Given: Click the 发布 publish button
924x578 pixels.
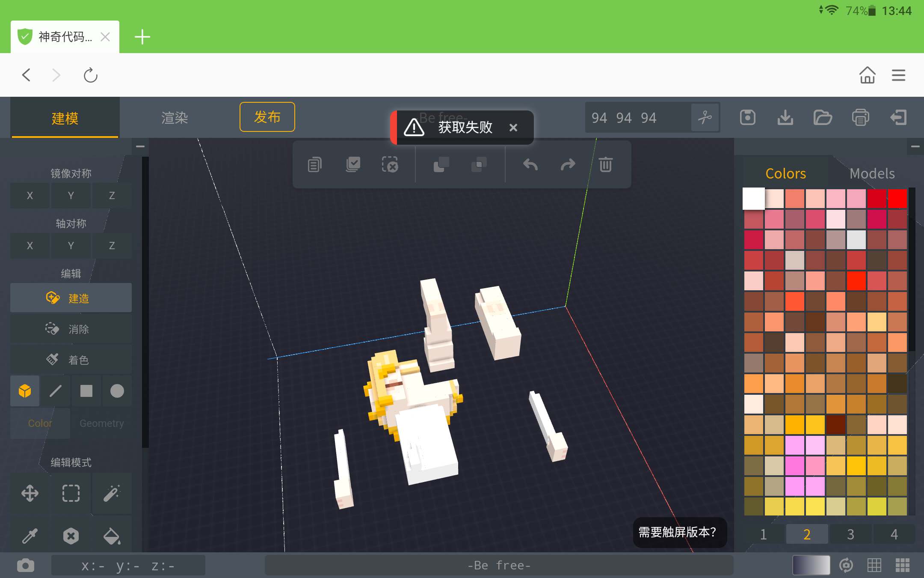Looking at the screenshot, I should (267, 117).
